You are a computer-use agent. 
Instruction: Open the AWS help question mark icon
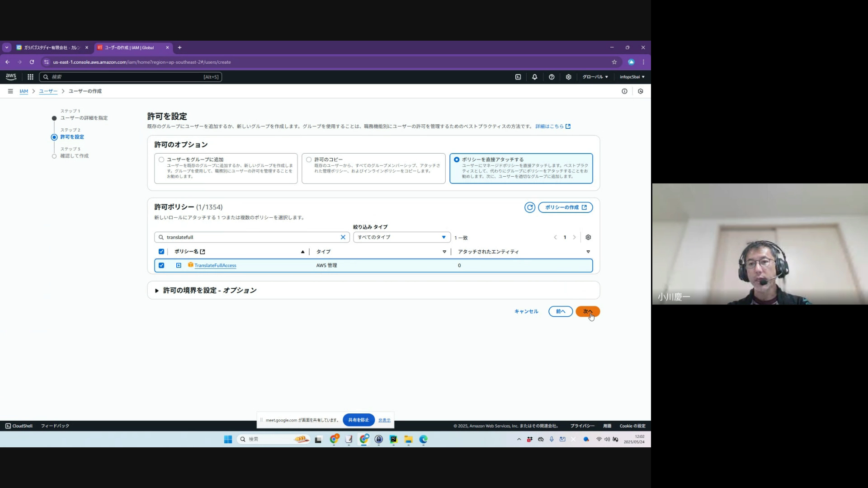tap(552, 77)
